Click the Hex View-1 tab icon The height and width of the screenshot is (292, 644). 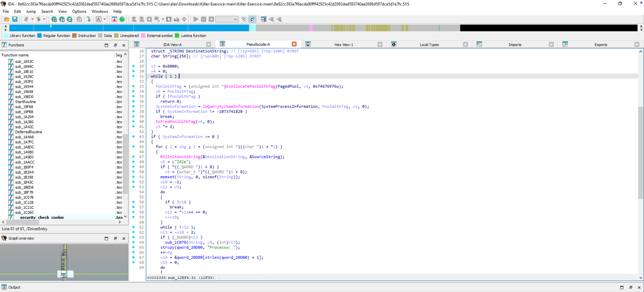click(308, 44)
